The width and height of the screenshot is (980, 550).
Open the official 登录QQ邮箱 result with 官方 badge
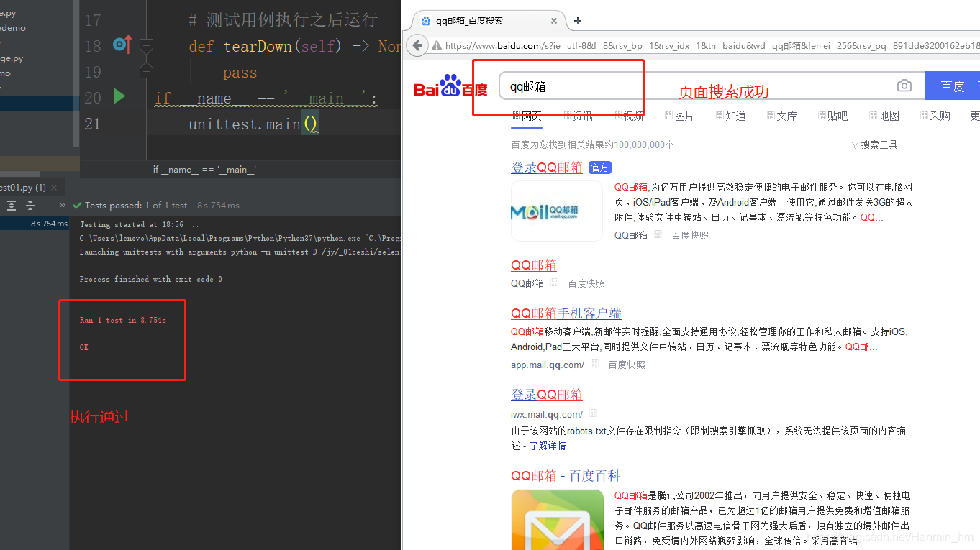point(547,168)
